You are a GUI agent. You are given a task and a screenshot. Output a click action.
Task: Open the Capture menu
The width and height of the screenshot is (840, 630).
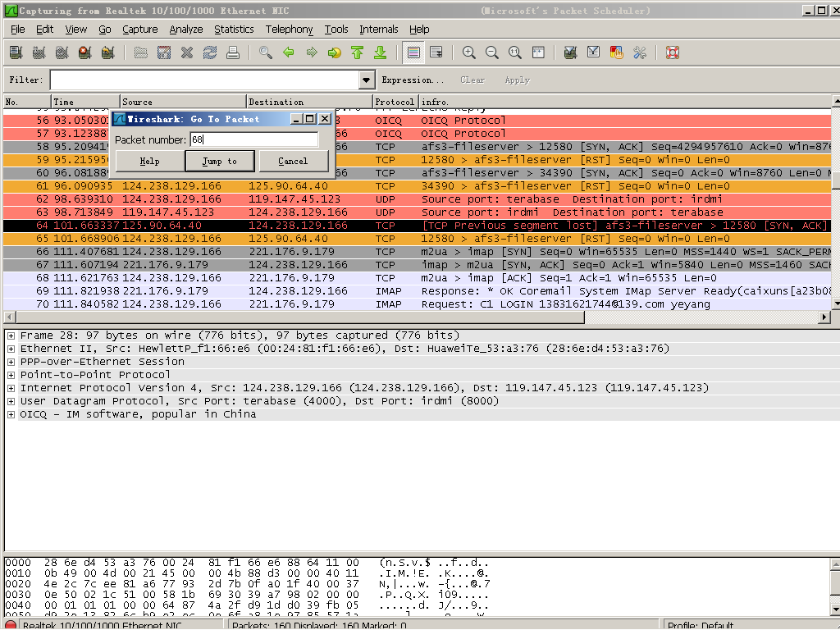pos(139,30)
